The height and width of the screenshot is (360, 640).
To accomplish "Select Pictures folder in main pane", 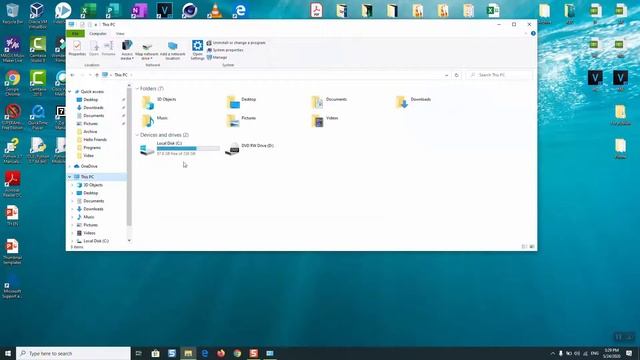I will (x=241, y=121).
